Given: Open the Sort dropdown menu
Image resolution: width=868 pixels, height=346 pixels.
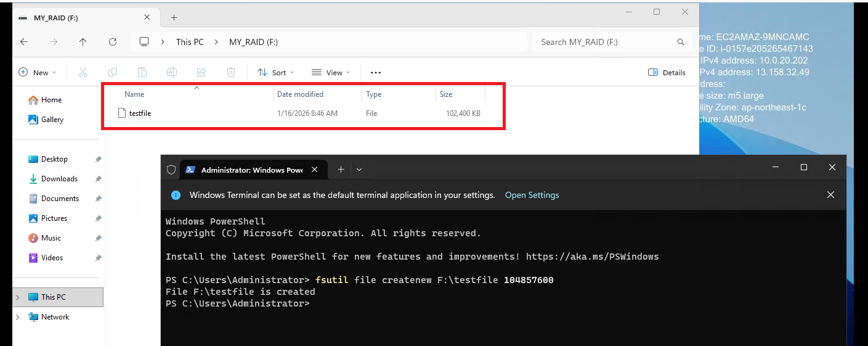Looking at the screenshot, I should 275,72.
